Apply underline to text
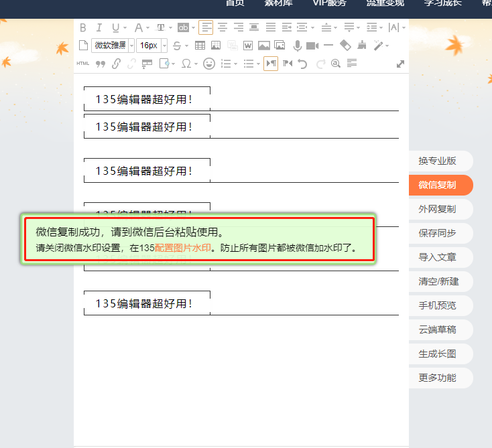 [115, 27]
